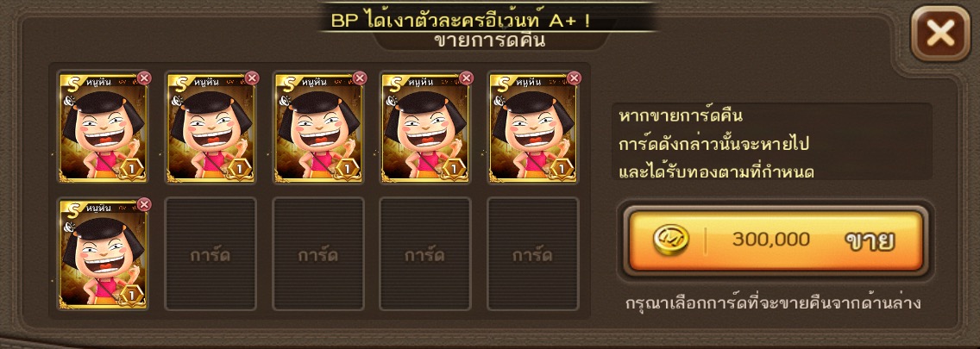Select the fourth หนูหิ่น card in top row
980x349 pixels.
click(x=425, y=128)
